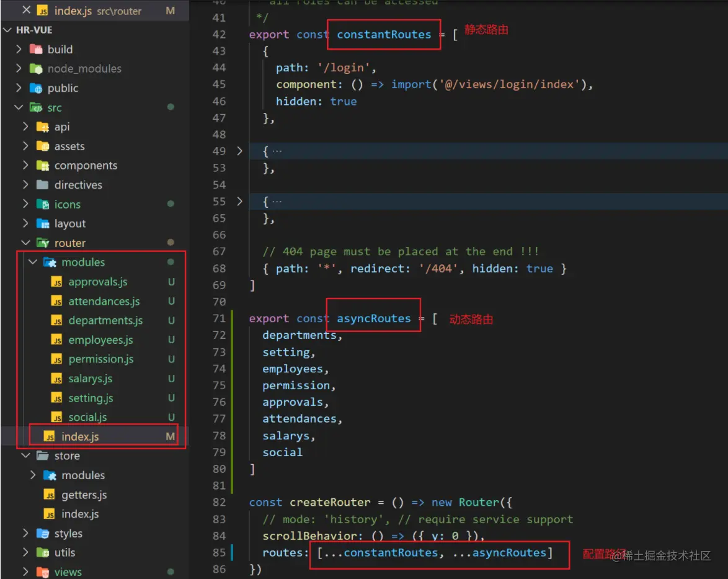Click the directives folder icon
Viewport: 728px width, 579px height.
click(43, 184)
